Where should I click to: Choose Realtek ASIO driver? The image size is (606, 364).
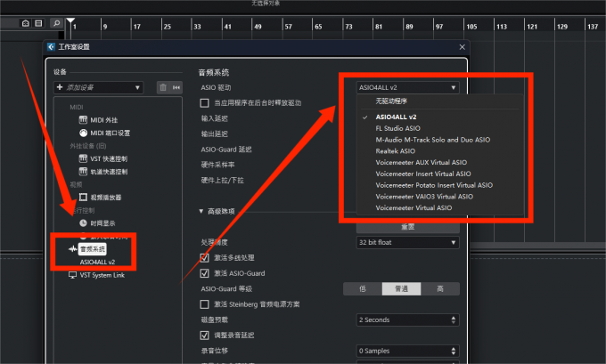tap(395, 151)
